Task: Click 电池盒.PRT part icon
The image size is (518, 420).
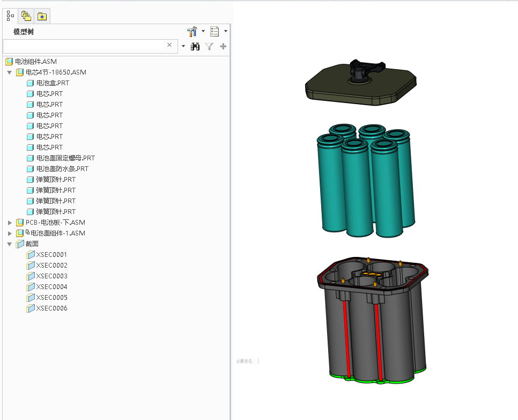Action: pyautogui.click(x=30, y=83)
